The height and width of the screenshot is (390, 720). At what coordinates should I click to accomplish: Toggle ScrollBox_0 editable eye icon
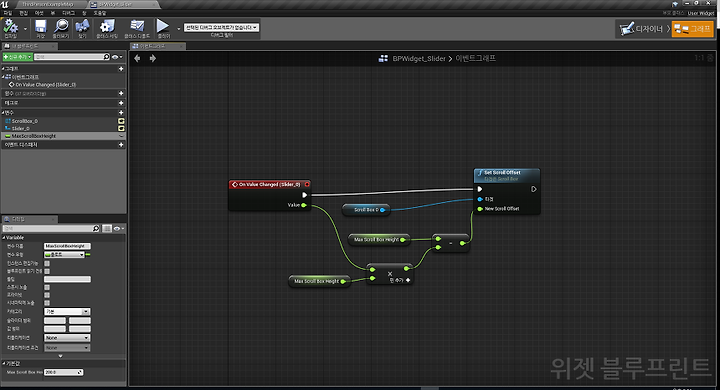(121, 121)
